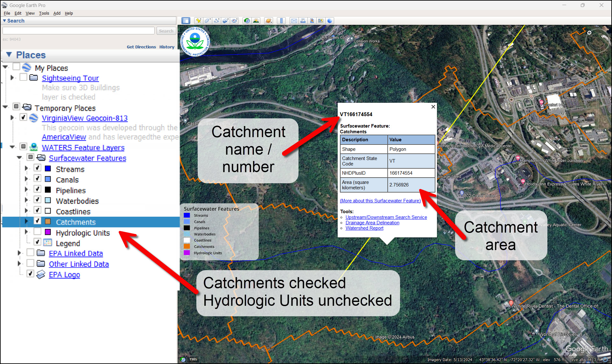Click the Save Image icon
This screenshot has height=364, width=612.
312,21
